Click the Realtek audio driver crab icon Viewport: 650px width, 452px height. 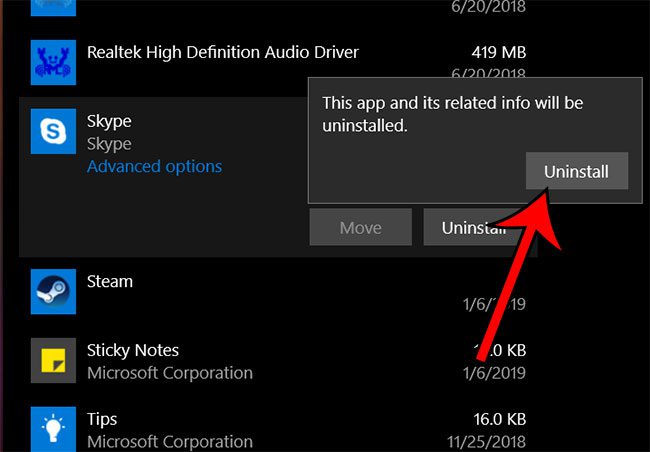(49, 62)
